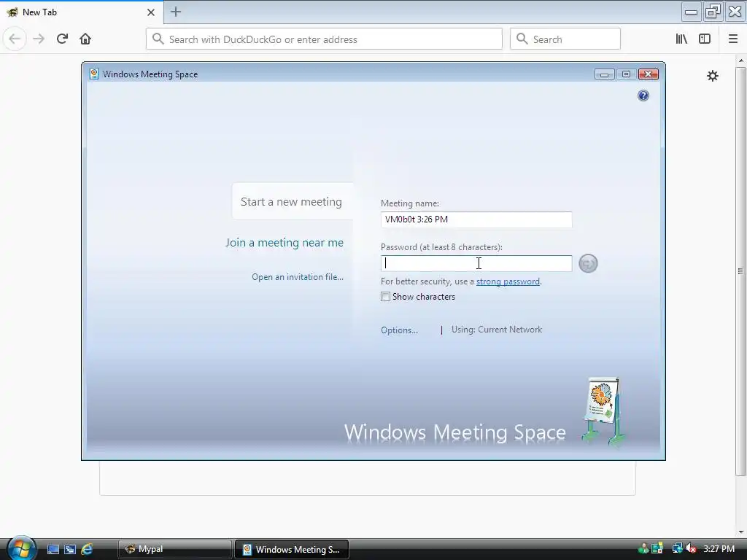The height and width of the screenshot is (560, 747).
Task: Select the New Tab browser tab
Action: pos(81,12)
